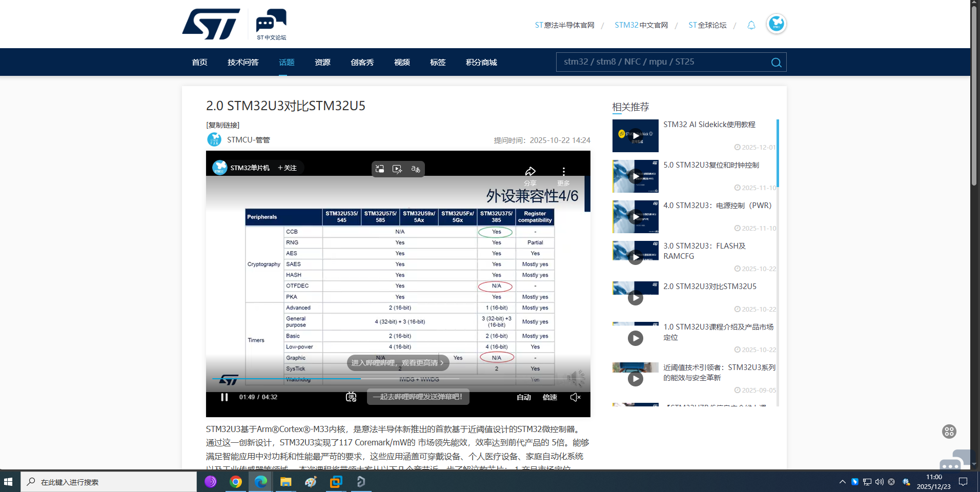Follow the STM32中文官网 link

point(641,25)
